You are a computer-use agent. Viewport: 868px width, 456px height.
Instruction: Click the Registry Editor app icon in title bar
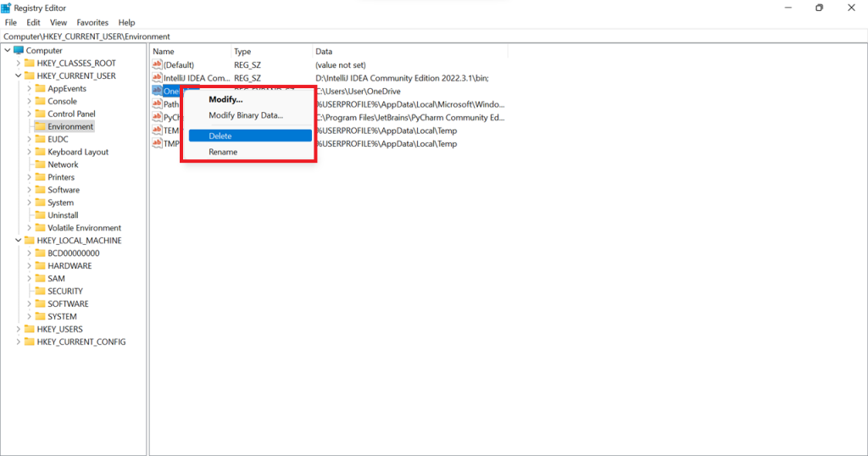point(6,8)
